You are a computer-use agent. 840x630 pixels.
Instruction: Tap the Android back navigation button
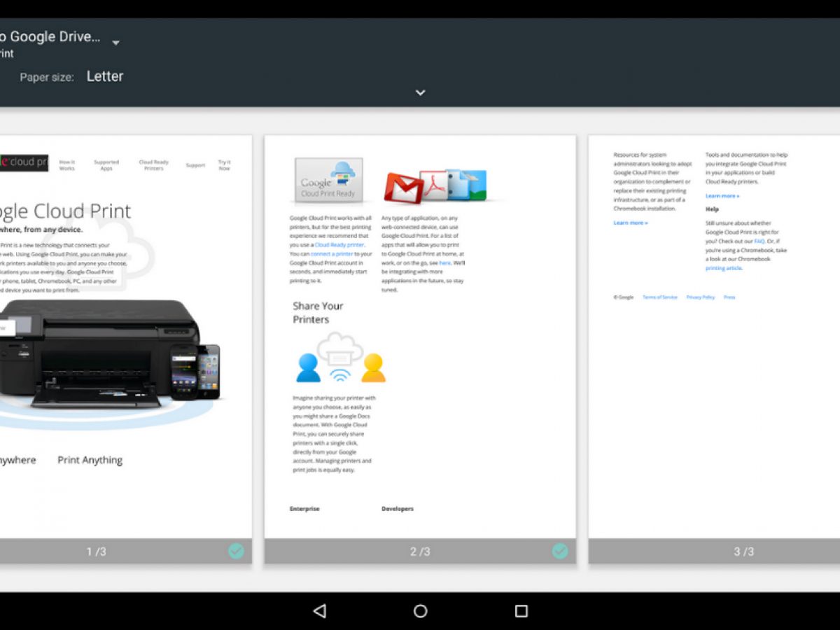tap(320, 611)
